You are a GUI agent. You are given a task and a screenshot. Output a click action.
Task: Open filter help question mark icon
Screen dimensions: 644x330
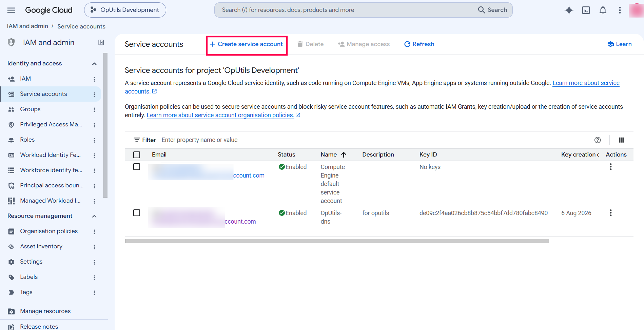click(598, 140)
